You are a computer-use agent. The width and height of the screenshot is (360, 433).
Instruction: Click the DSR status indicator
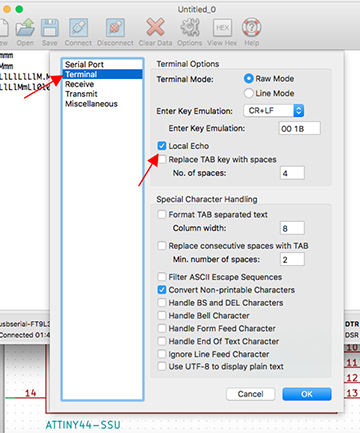click(x=352, y=335)
